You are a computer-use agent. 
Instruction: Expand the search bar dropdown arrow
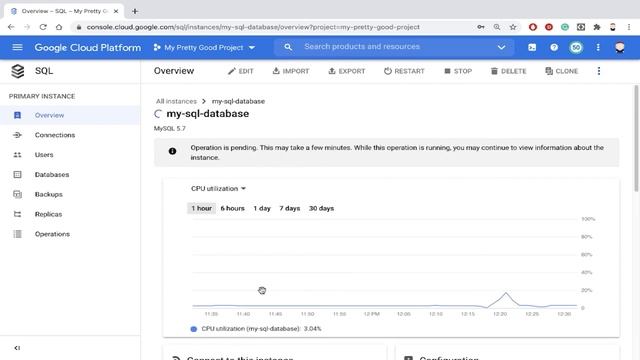click(x=501, y=47)
